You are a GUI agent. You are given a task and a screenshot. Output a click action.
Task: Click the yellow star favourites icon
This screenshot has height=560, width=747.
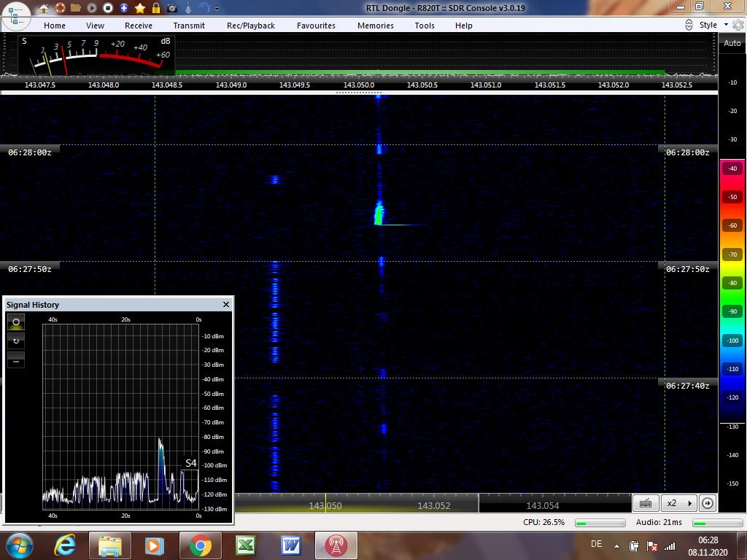140,8
